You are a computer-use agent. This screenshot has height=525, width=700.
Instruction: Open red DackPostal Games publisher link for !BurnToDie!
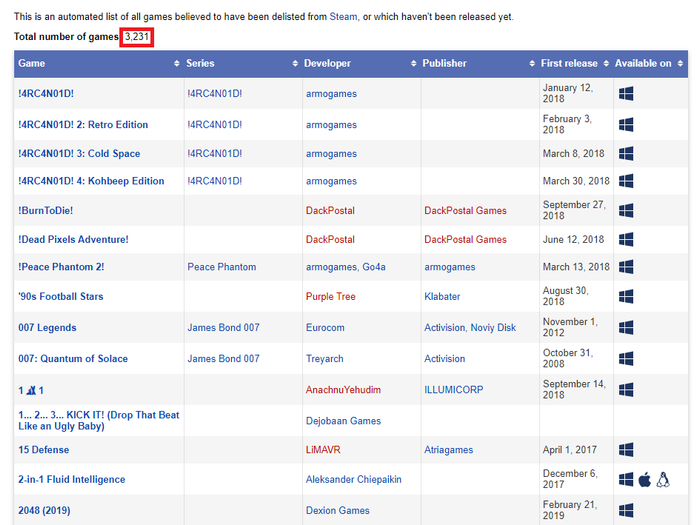(465, 210)
